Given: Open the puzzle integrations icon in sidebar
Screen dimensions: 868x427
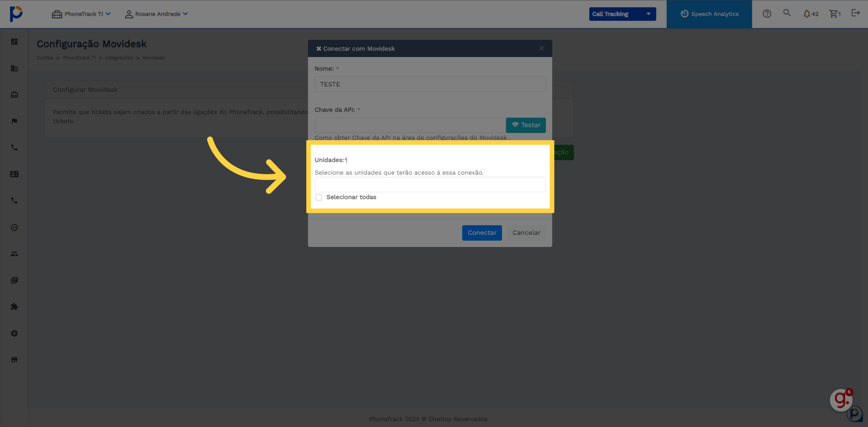Looking at the screenshot, I should tap(14, 307).
